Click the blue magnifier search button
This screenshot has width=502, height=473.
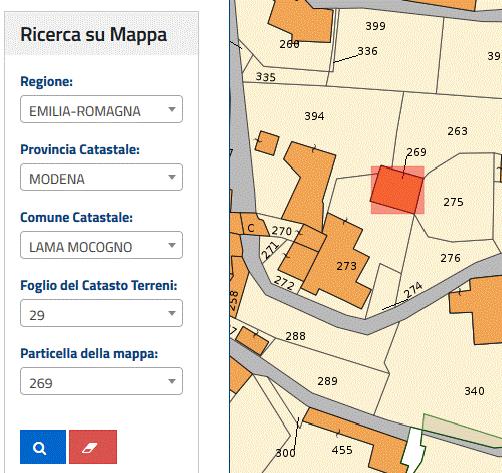43,447
